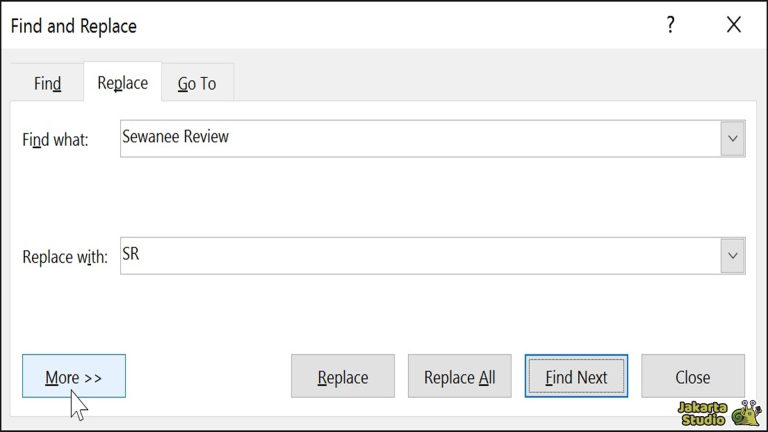Switch to the Find tab
This screenshot has height=432, width=768.
click(x=48, y=83)
